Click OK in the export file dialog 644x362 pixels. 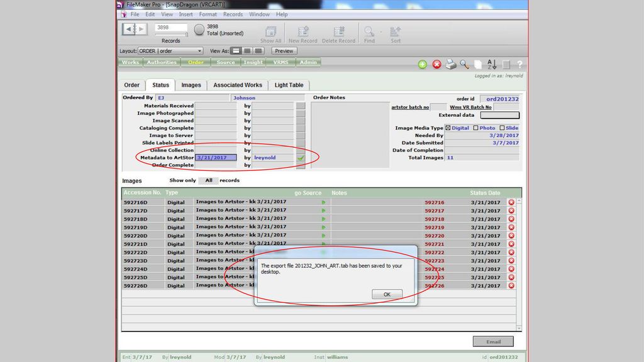point(387,294)
